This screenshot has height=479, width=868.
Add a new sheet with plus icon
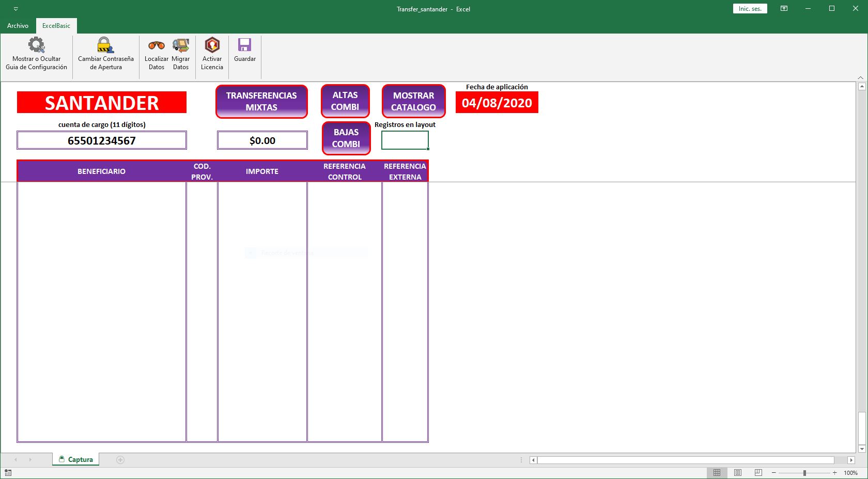[120, 460]
